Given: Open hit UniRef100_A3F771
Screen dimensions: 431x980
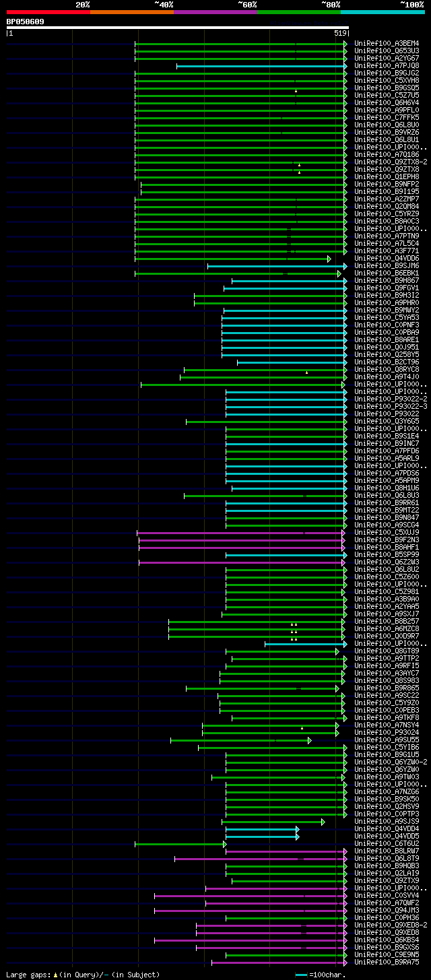Looking at the screenshot, I should coord(387,251).
